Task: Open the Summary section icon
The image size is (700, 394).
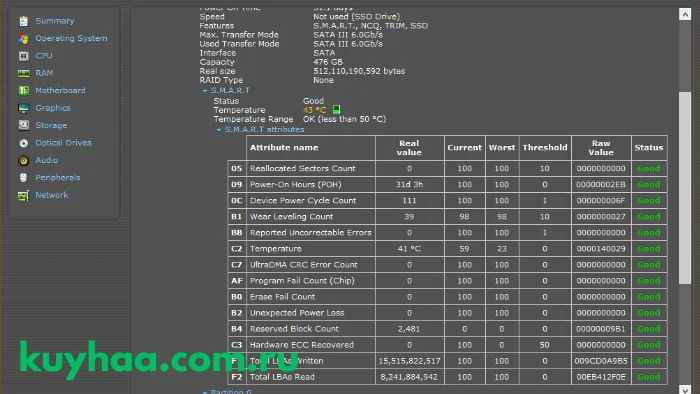Action: coord(24,21)
